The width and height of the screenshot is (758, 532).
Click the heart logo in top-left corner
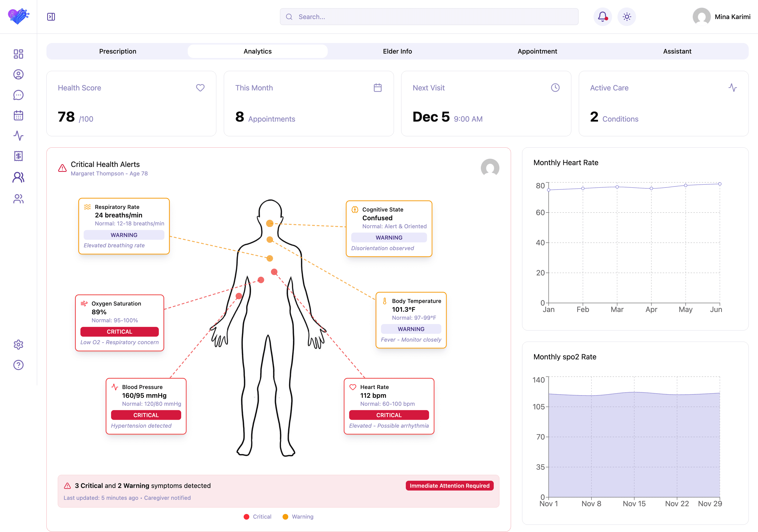pyautogui.click(x=19, y=16)
